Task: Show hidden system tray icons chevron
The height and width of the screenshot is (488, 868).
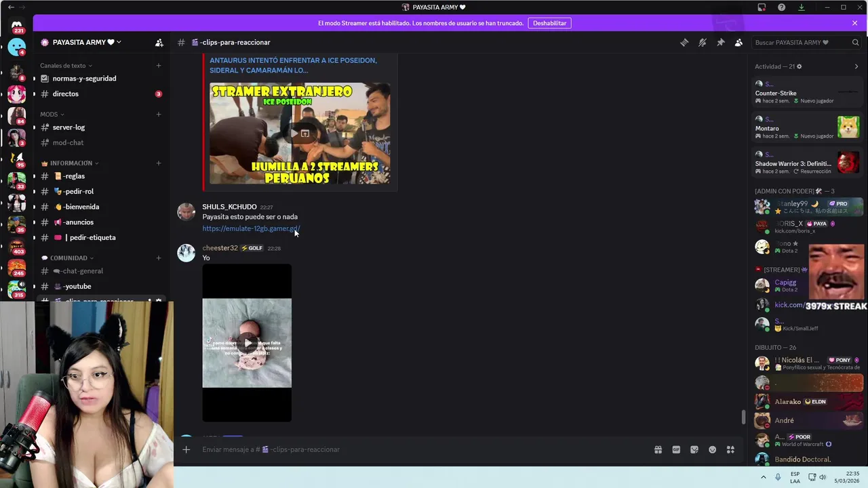Action: tap(763, 477)
